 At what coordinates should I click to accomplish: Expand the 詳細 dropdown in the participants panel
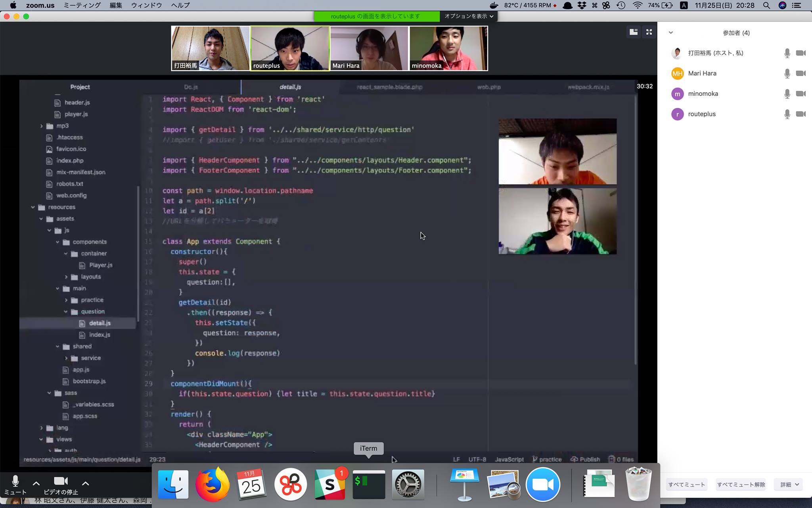(789, 485)
